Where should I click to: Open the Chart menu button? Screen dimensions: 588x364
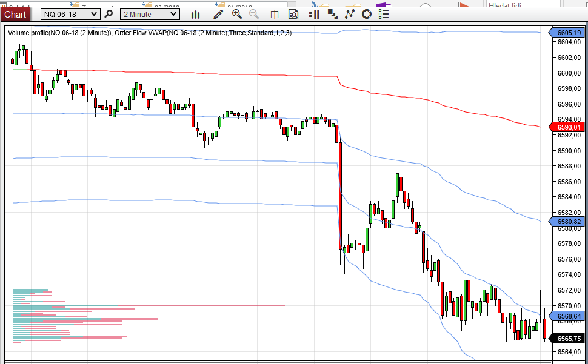[x=15, y=15]
